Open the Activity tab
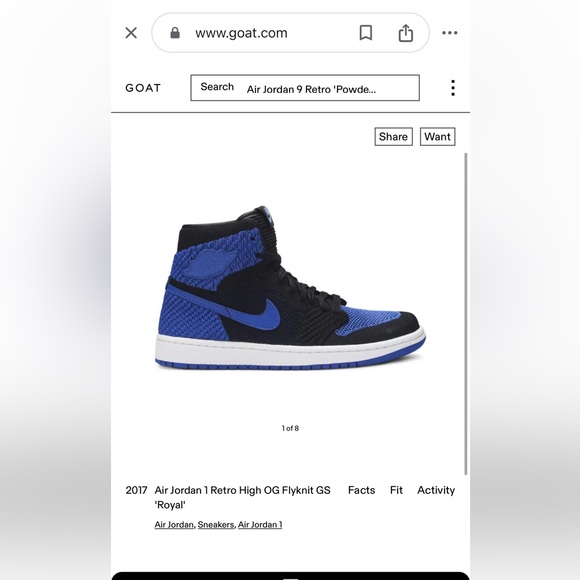The width and height of the screenshot is (580, 580). (436, 490)
